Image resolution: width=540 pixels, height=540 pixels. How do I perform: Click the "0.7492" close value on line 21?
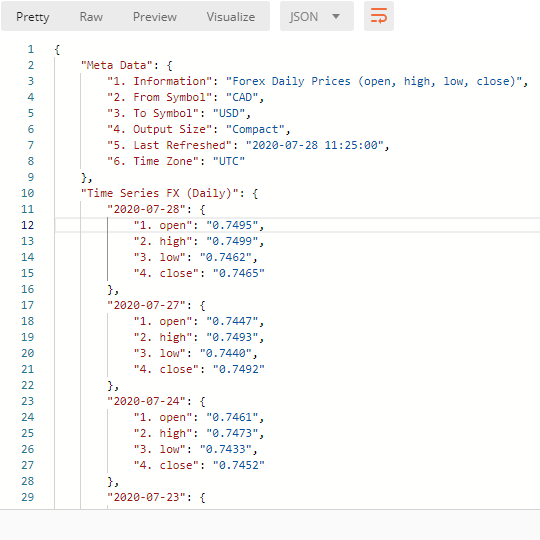(239, 369)
